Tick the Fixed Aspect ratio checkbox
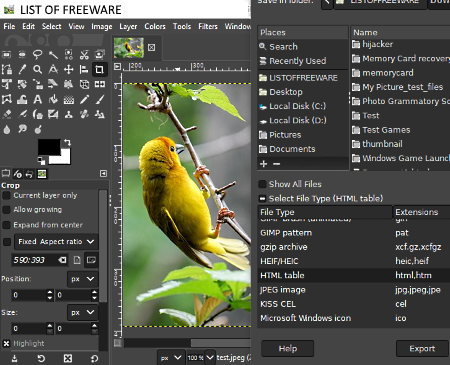 (x=7, y=242)
